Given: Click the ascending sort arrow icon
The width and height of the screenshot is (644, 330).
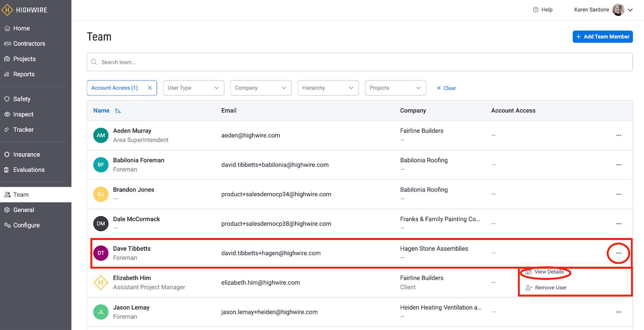Looking at the screenshot, I should [118, 111].
